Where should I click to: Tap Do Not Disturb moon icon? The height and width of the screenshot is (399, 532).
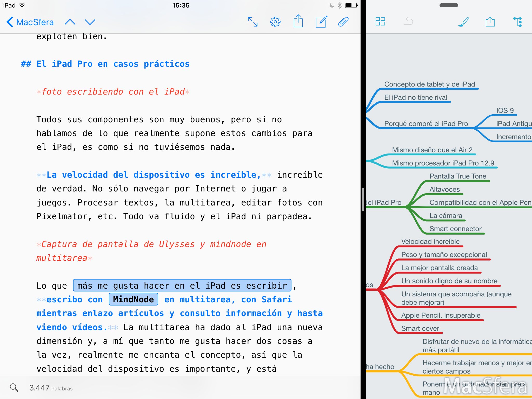click(x=332, y=5)
